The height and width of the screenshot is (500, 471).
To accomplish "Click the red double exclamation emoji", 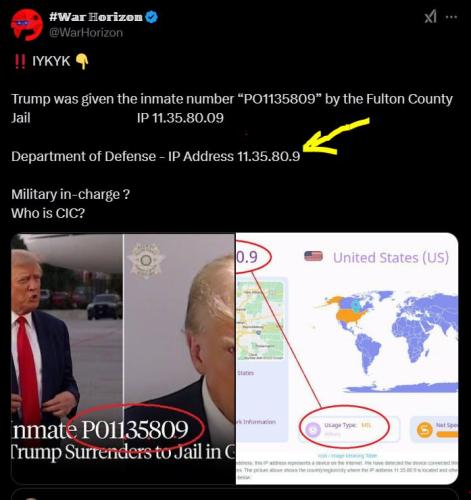I will coord(20,61).
